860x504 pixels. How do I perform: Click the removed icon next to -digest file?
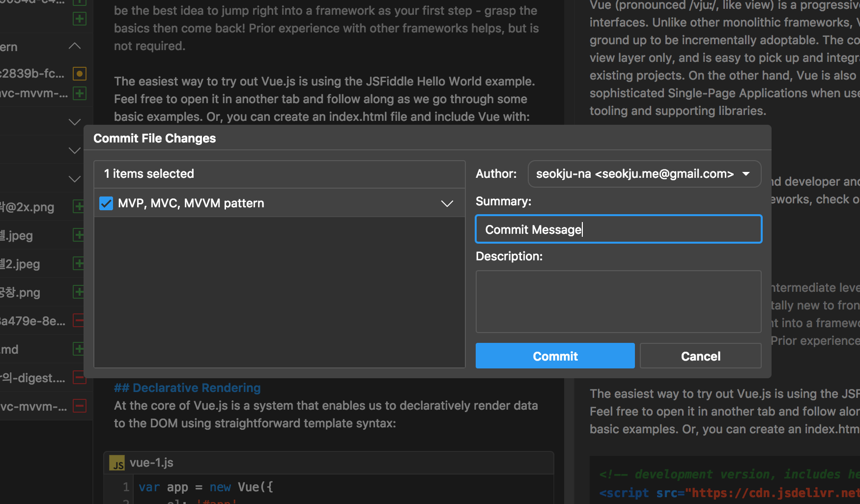click(79, 377)
